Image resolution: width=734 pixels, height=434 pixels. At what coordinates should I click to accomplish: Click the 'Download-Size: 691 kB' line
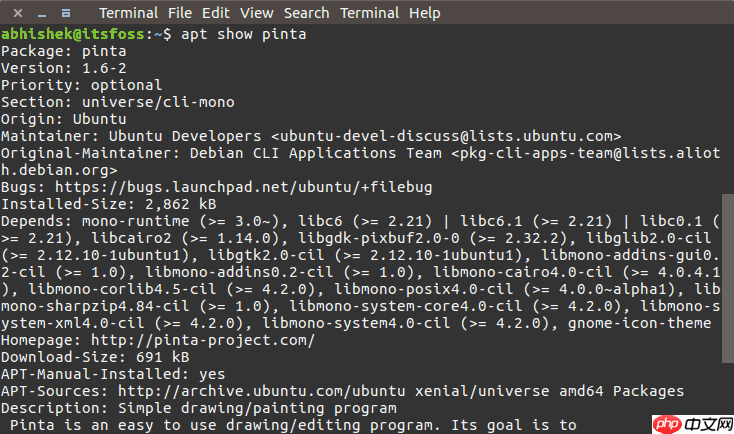point(95,357)
